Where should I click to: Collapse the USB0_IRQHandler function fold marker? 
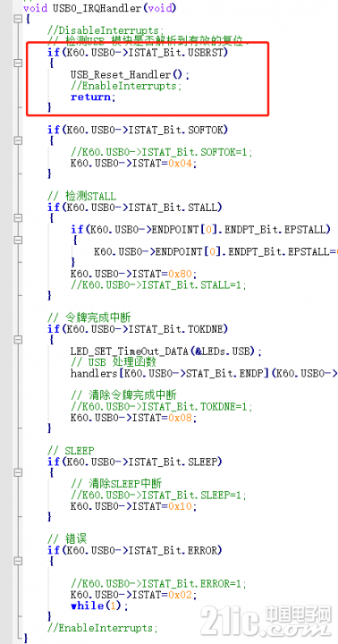click(17, 19)
